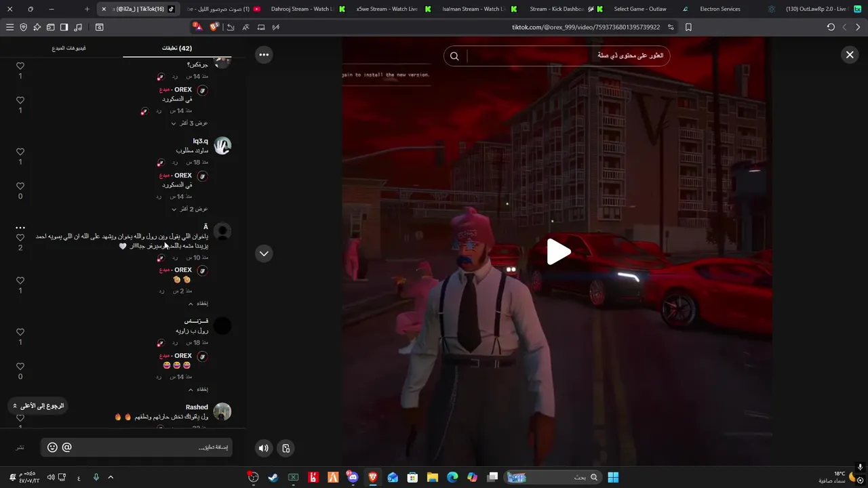Expand 'عرض 2 أكثر' replies
The width and height of the screenshot is (868, 488).
coord(189,209)
